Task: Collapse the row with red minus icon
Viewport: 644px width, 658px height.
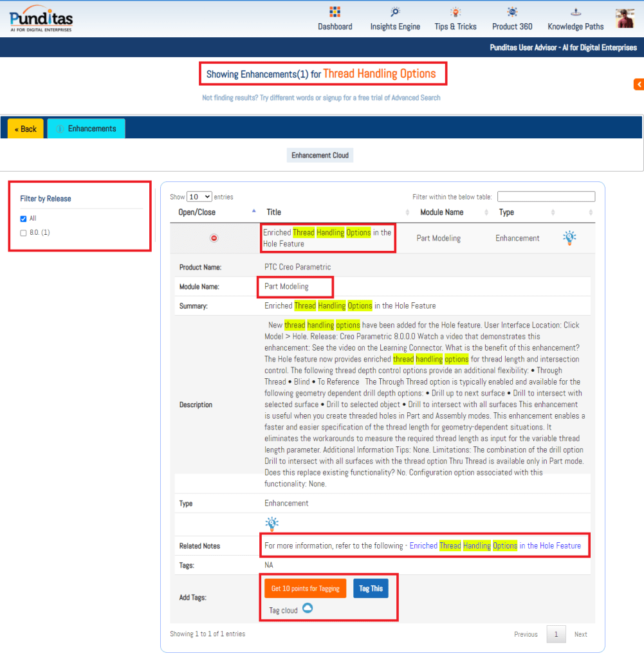Action: coord(214,238)
